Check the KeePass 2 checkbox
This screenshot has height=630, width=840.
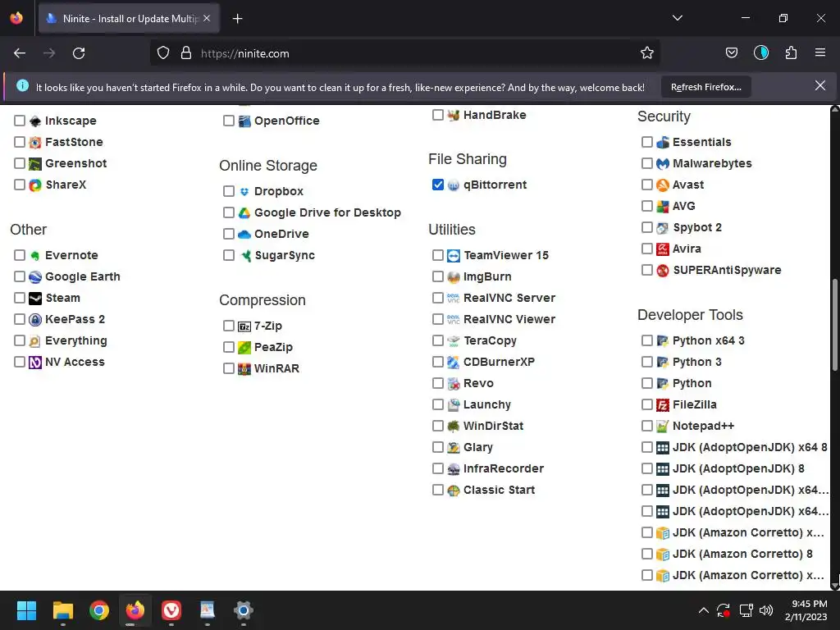20,319
